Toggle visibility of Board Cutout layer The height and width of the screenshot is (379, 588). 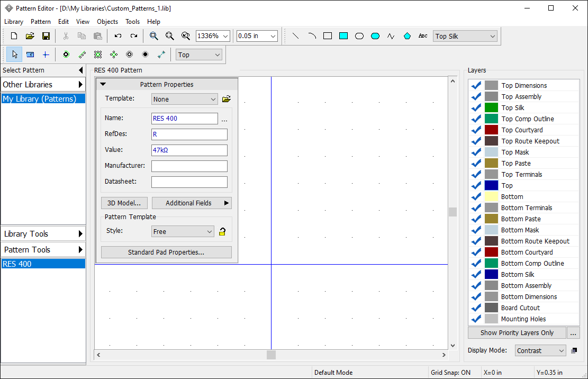coord(476,308)
